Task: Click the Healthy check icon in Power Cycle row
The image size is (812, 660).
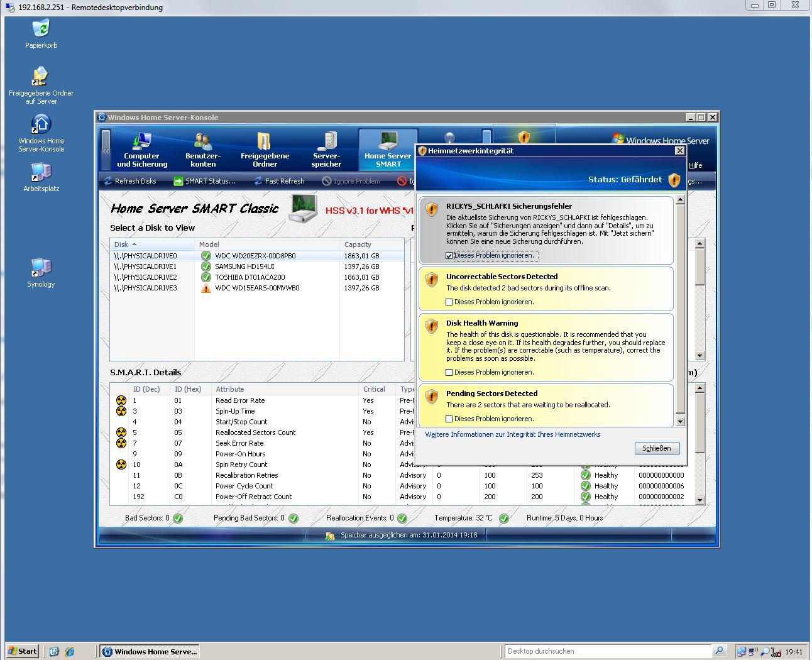Action: coord(586,486)
